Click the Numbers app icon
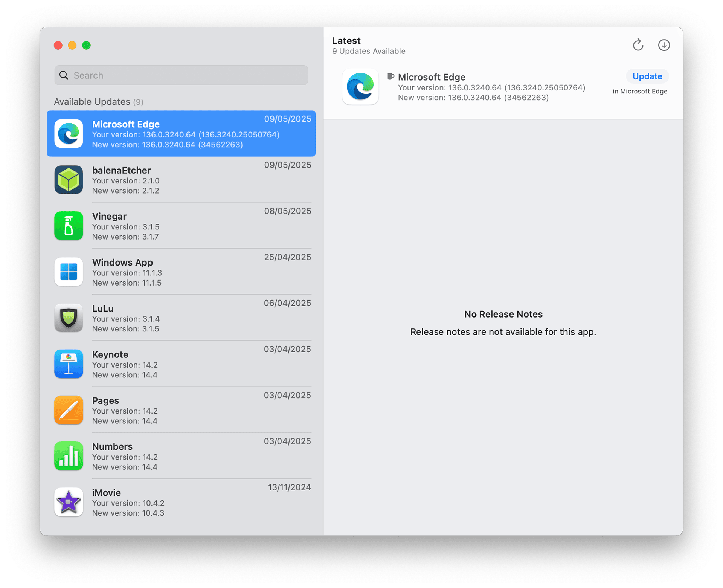Screen dimensions: 723x588 [69, 456]
